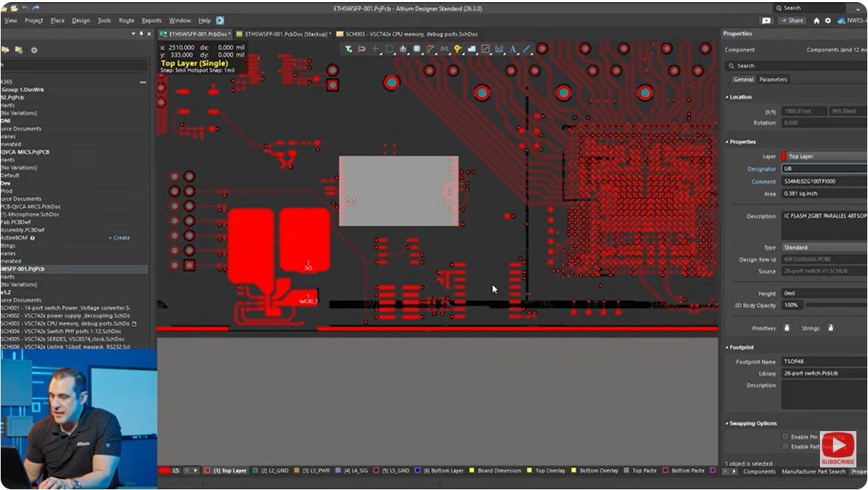Click the YouTube Subscribe button

click(837, 449)
